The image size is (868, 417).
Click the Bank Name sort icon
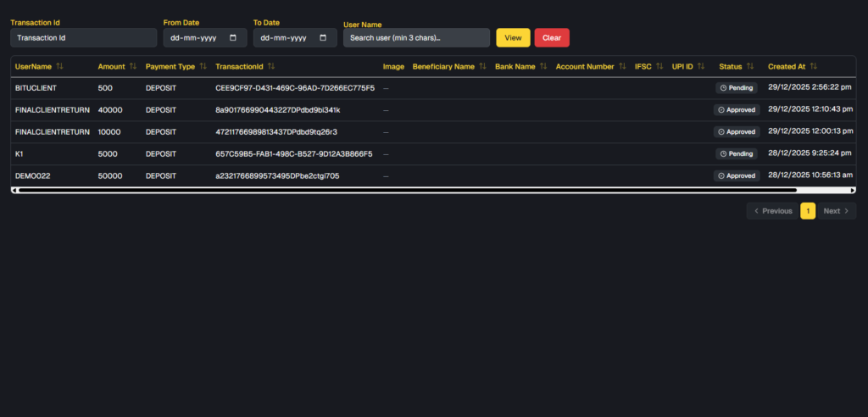pyautogui.click(x=543, y=66)
